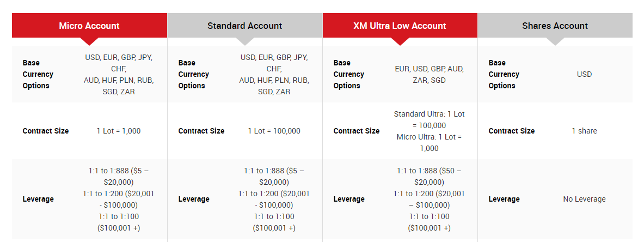This screenshot has height=242, width=644.
Task: Click Shares Account Leverage label
Action: [x=504, y=199]
